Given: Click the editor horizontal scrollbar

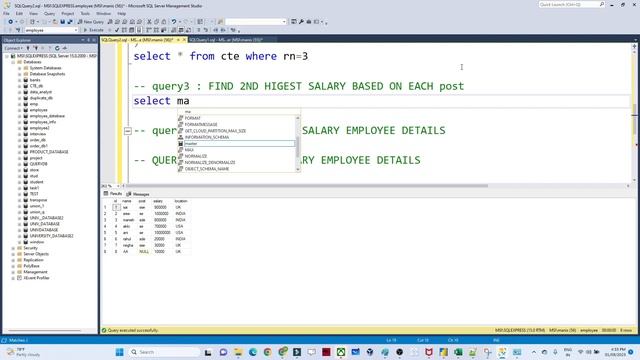Looking at the screenshot, I should [307, 186].
